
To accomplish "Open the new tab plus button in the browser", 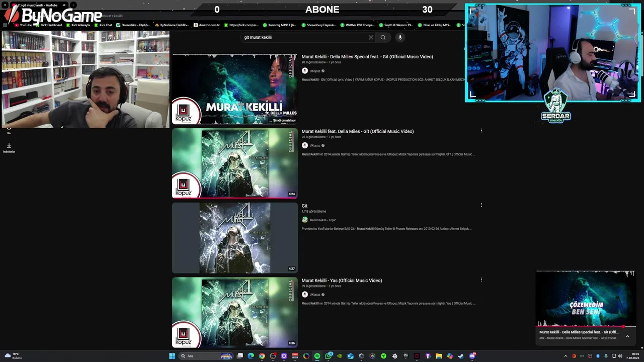I will 73,5.
